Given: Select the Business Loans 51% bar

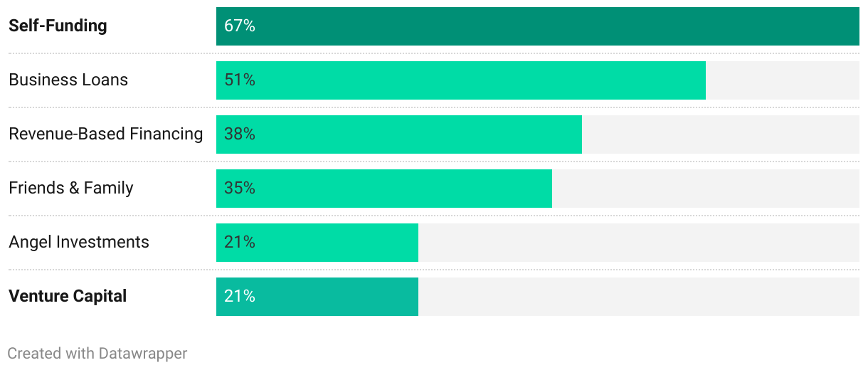Looking at the screenshot, I should point(461,80).
